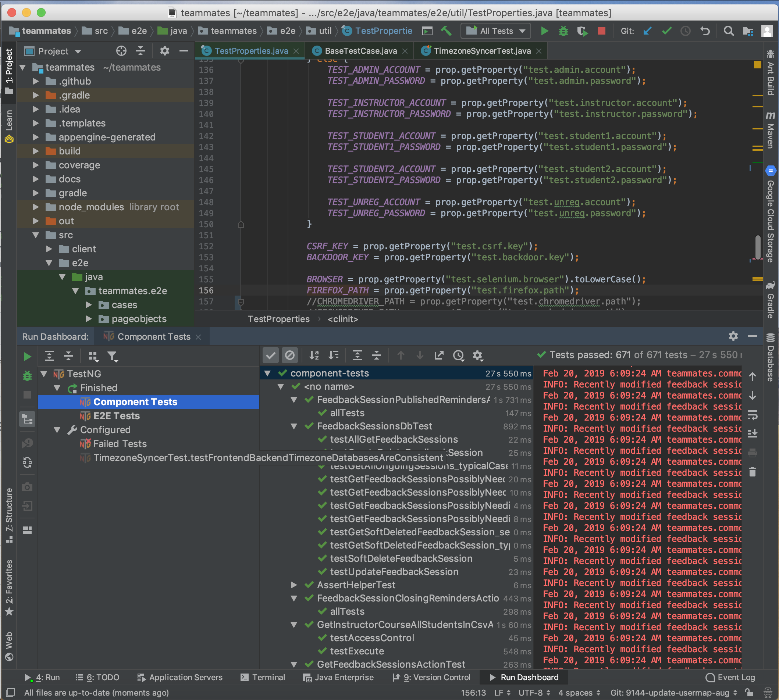Viewport: 779px width, 700px height.
Task: Toggle the bottom-left tool window quick access icon
Action: (x=10, y=693)
